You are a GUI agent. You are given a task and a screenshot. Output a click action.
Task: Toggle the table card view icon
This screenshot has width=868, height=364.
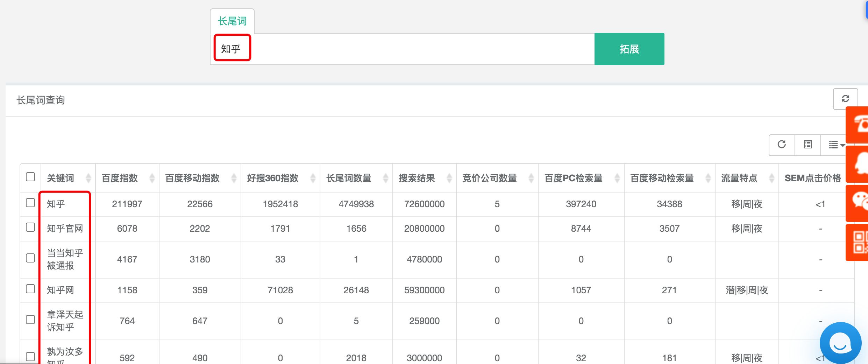click(x=807, y=144)
